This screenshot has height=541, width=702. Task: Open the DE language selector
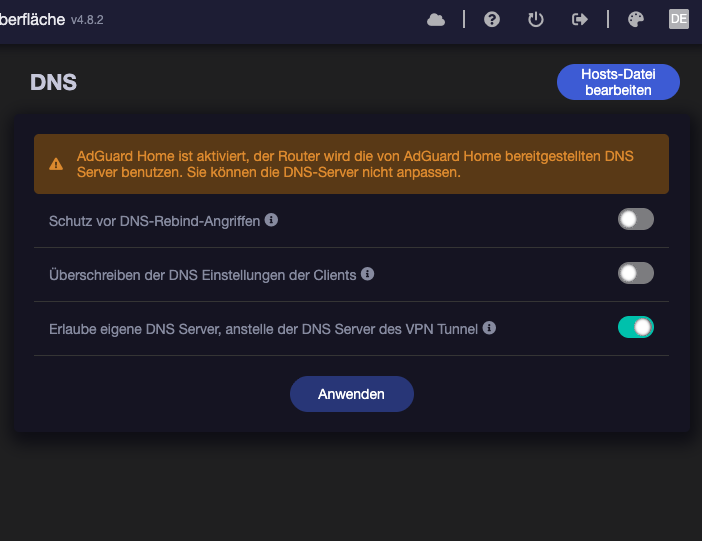tap(679, 19)
